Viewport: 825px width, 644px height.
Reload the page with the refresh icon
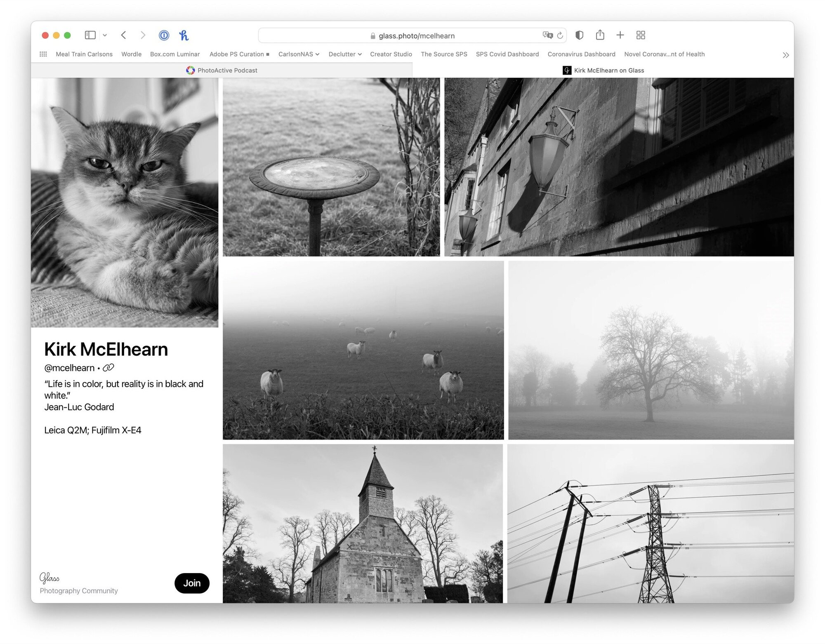pyautogui.click(x=560, y=35)
